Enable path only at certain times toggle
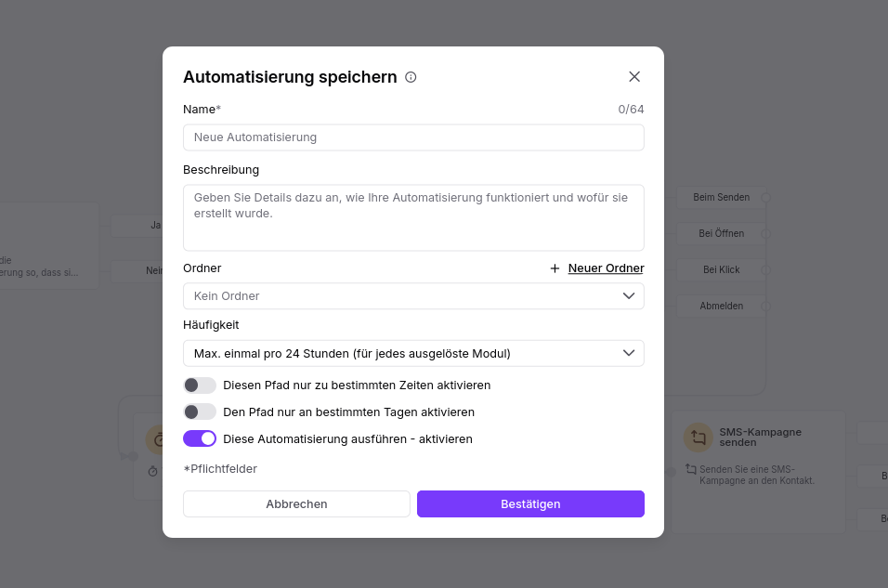 coord(200,385)
